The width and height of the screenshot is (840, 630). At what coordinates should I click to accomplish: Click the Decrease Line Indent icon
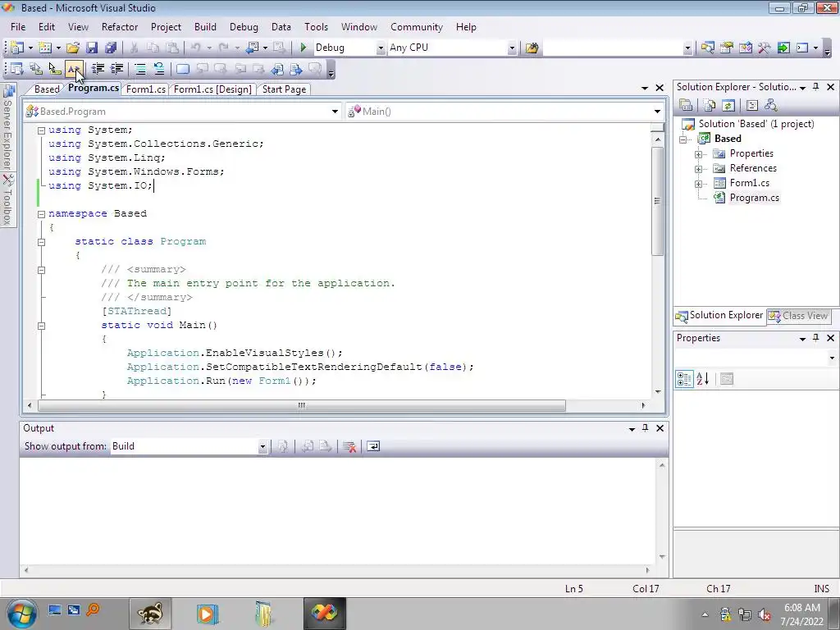(x=98, y=69)
